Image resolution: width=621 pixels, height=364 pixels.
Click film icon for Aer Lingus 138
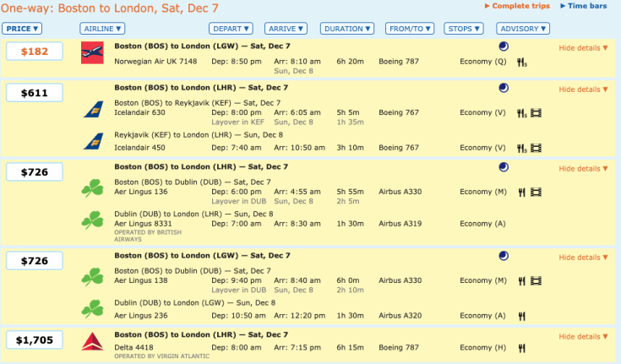[x=536, y=281]
